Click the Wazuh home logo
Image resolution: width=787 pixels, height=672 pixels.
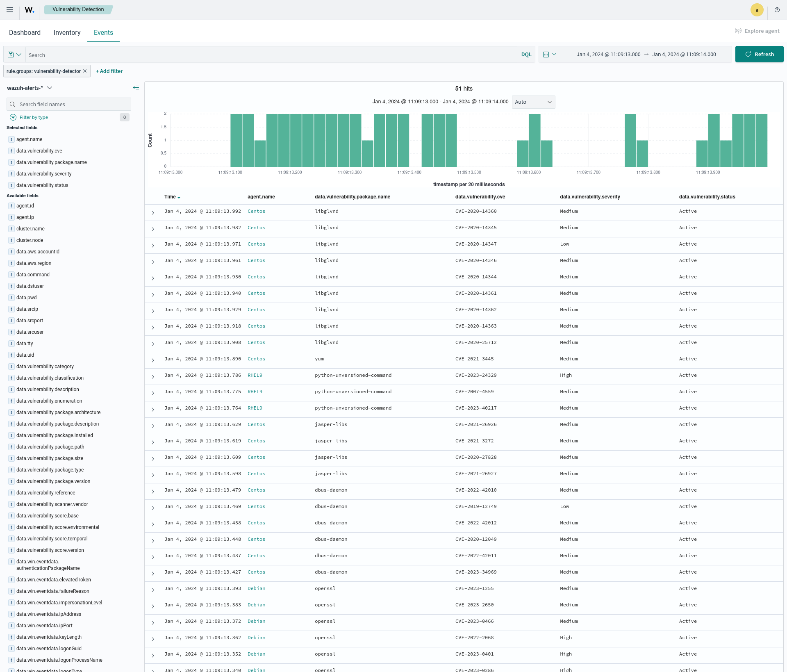point(30,10)
